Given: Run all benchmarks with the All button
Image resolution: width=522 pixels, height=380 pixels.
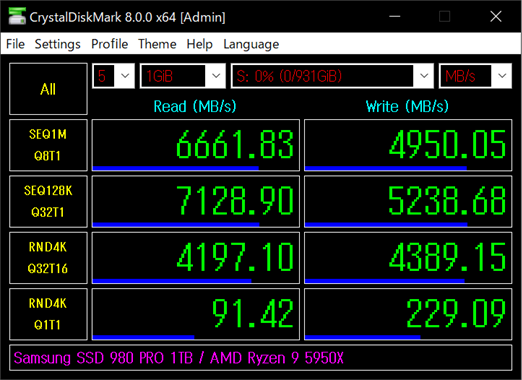Looking at the screenshot, I should (48, 89).
